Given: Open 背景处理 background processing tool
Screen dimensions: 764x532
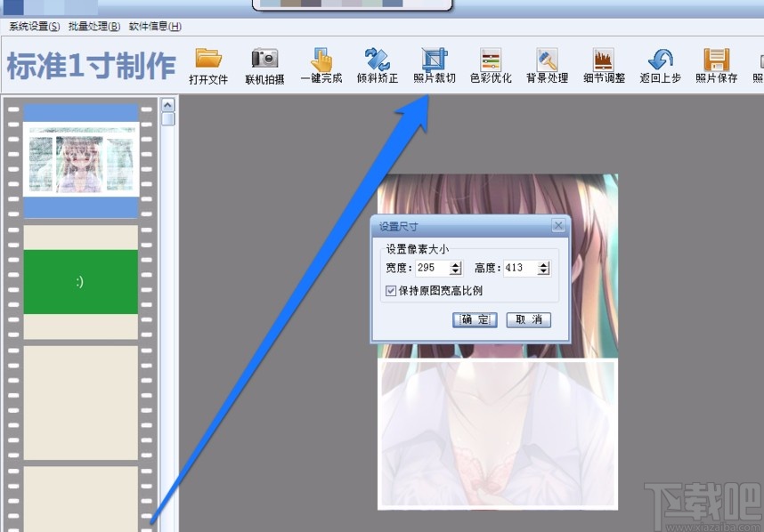Looking at the screenshot, I should coord(547,65).
